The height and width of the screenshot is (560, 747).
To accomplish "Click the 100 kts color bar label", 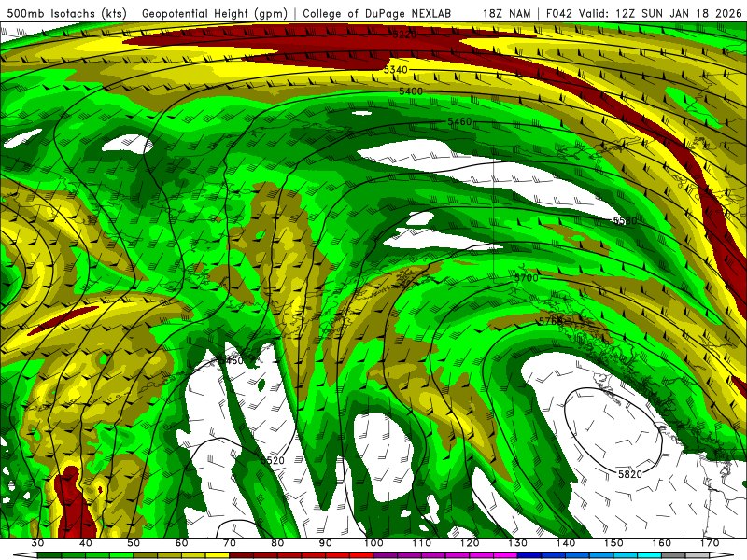I will pyautogui.click(x=373, y=543).
